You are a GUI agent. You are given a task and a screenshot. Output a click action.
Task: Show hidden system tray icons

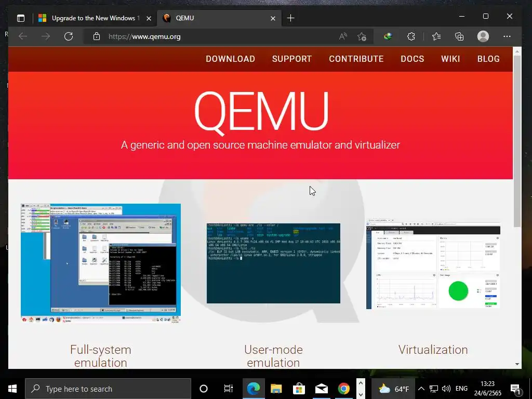coord(421,389)
